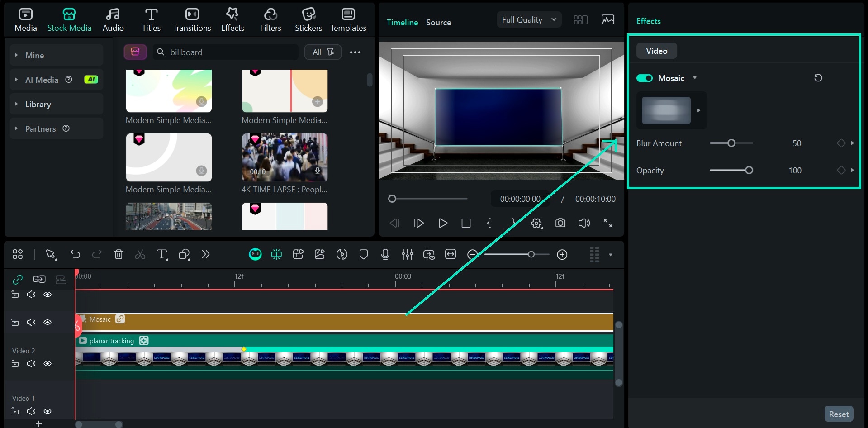Open the scope waveform image icon above preview
The height and width of the screenshot is (428, 868).
(x=607, y=20)
